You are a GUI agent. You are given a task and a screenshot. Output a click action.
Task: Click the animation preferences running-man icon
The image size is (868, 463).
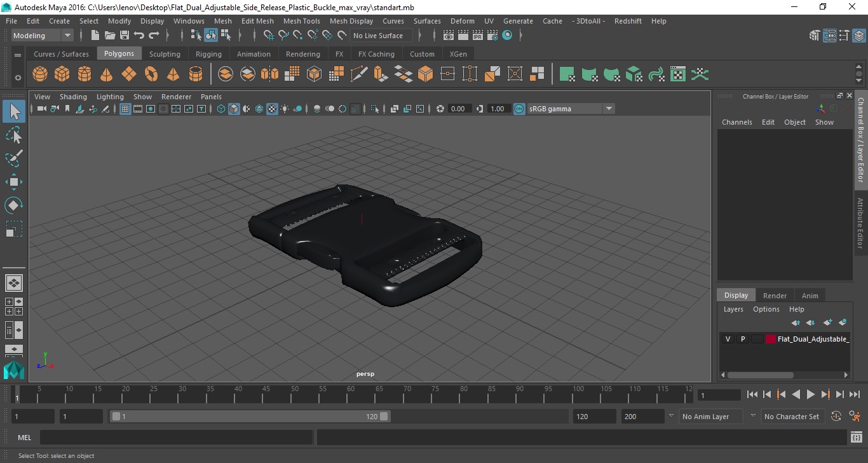(855, 417)
